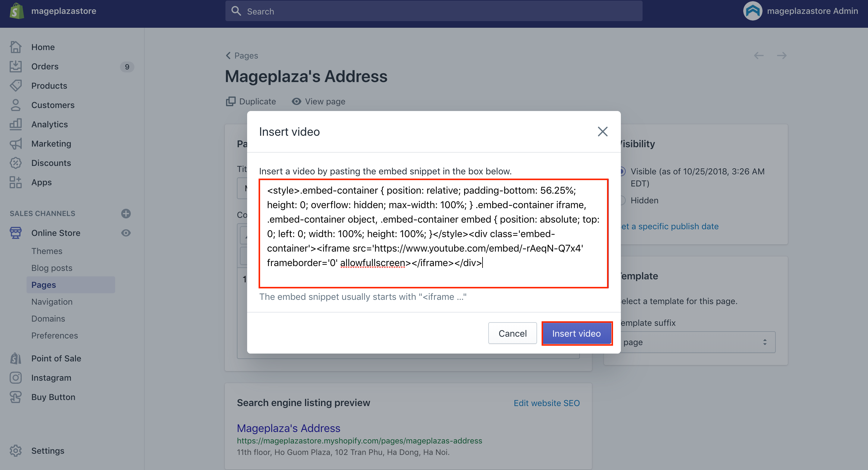Screen dimensions: 868x470
Task: Click forward navigation arrow button
Action: [x=781, y=56]
